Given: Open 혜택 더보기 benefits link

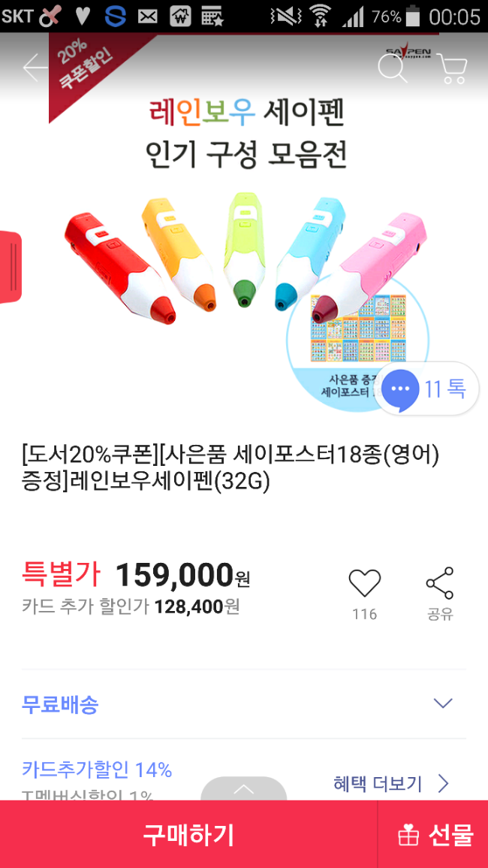Looking at the screenshot, I should pyautogui.click(x=390, y=784).
